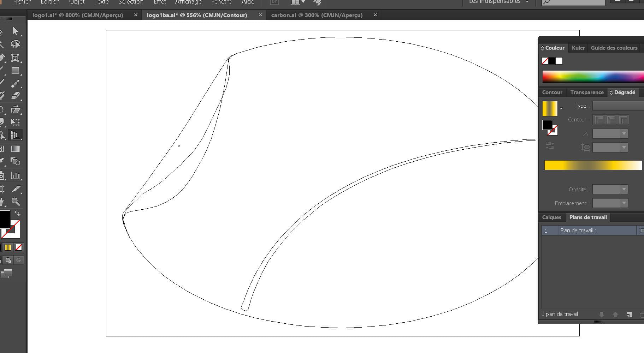The height and width of the screenshot is (353, 644).
Task: Click the gradient slider bar
Action: click(593, 165)
